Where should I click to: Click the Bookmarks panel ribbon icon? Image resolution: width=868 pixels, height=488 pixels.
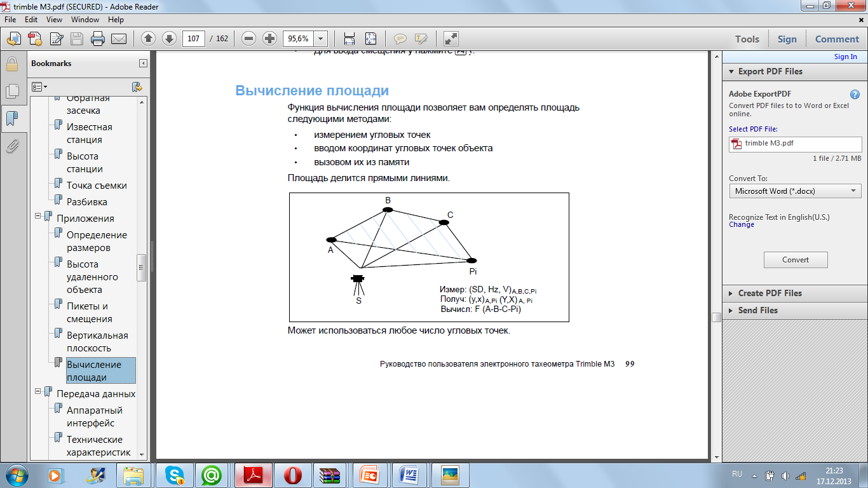point(11,119)
